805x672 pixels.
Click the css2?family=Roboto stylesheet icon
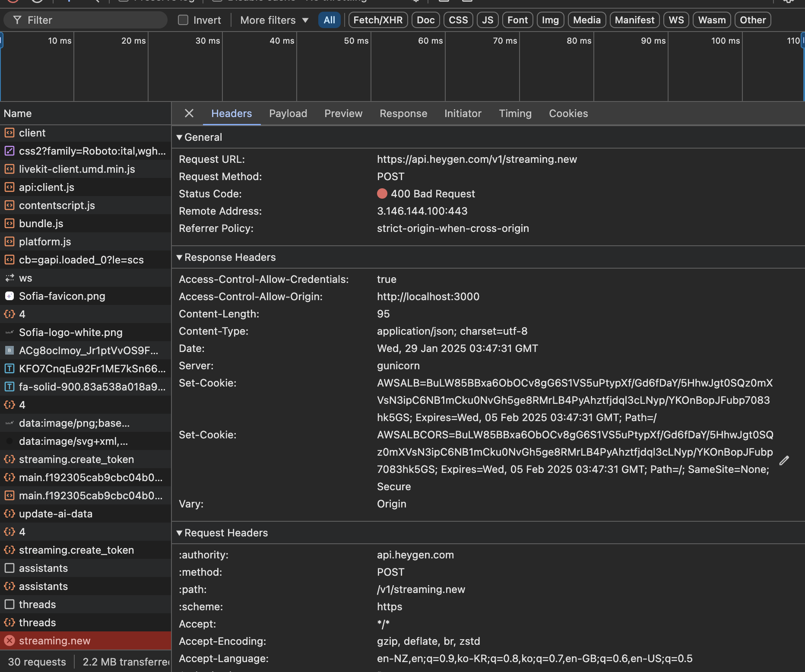point(10,151)
